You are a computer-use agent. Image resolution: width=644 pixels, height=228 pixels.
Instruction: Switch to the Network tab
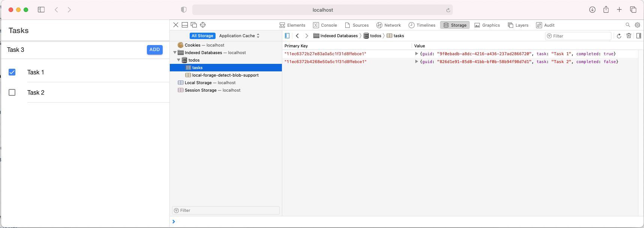[388, 25]
